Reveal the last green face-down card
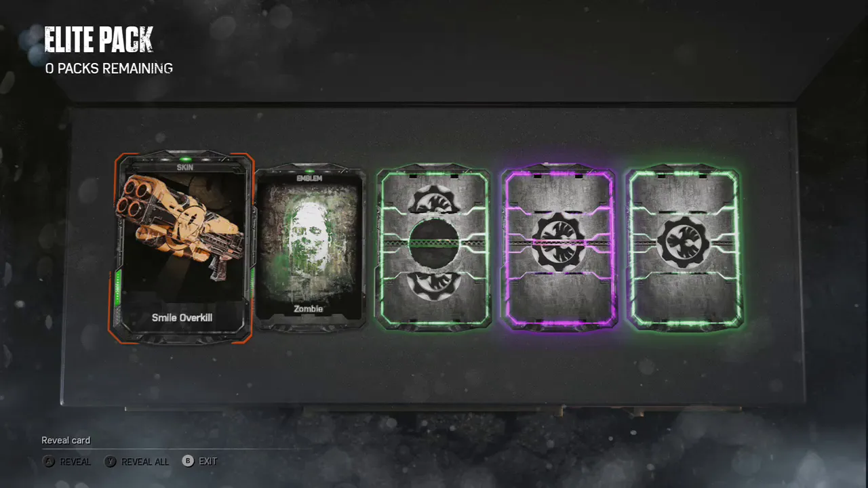The image size is (868, 488). pos(684,247)
